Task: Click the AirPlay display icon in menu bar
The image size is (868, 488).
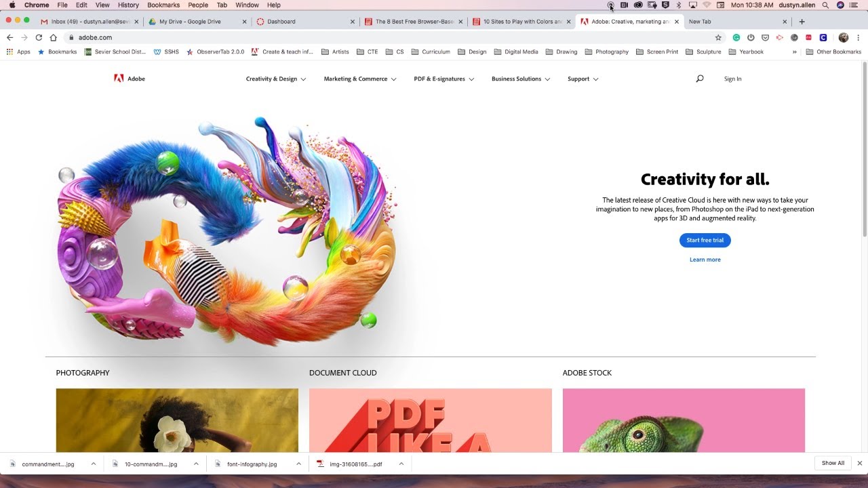Action: pos(692,5)
